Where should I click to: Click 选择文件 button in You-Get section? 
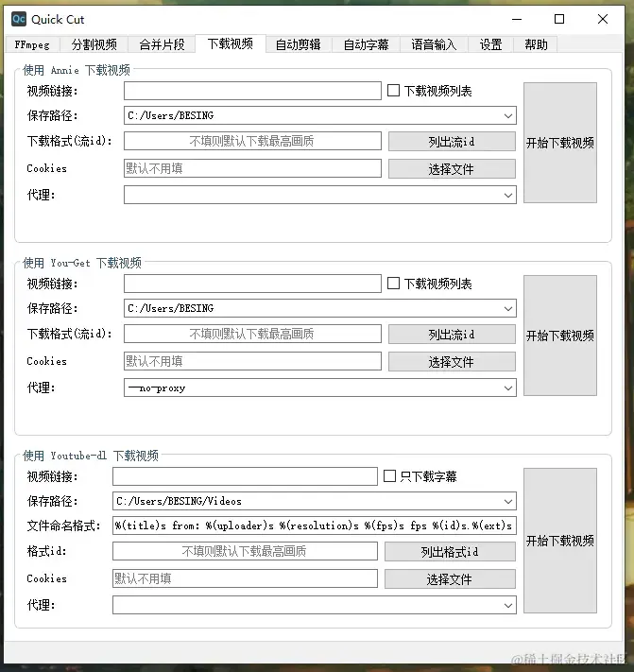coord(452,362)
